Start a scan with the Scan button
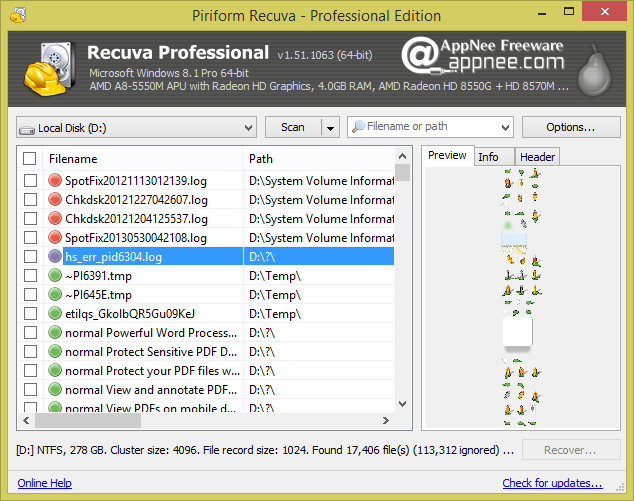The height and width of the screenshot is (501, 634). point(293,127)
